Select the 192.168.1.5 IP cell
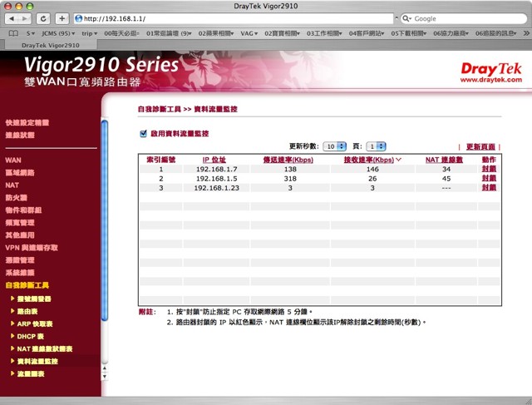The height and width of the screenshot is (405, 532). (x=216, y=179)
